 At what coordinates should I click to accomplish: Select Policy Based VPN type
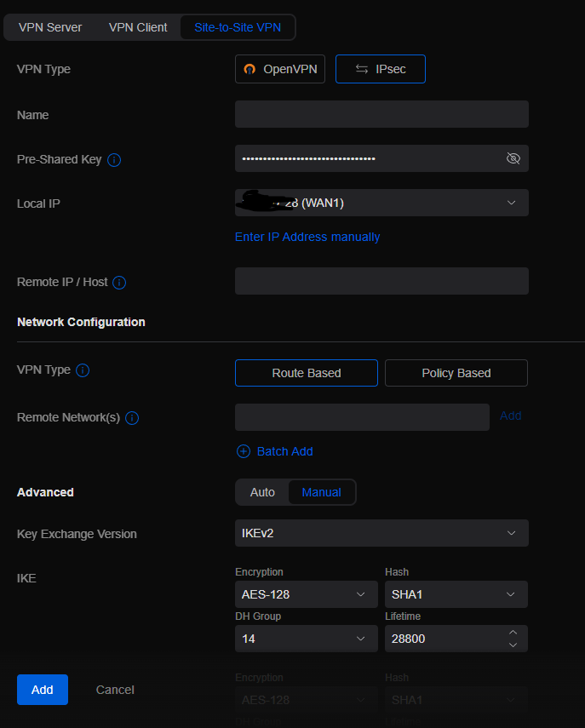point(456,373)
